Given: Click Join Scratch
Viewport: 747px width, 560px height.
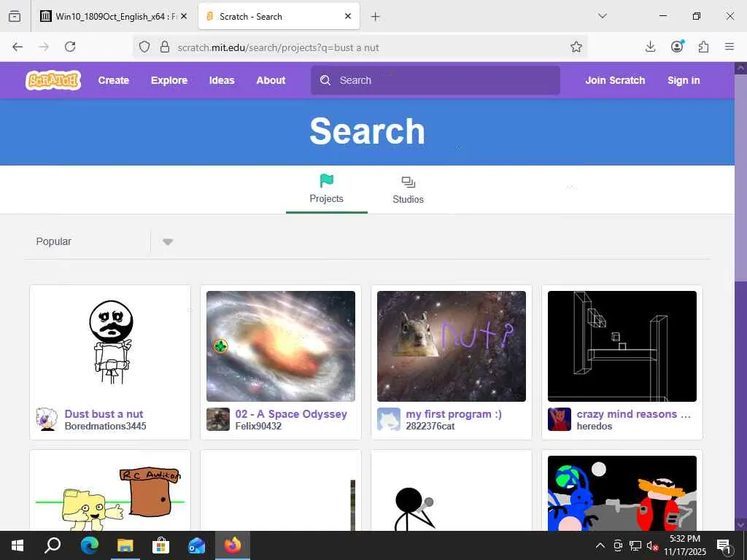Looking at the screenshot, I should [615, 80].
